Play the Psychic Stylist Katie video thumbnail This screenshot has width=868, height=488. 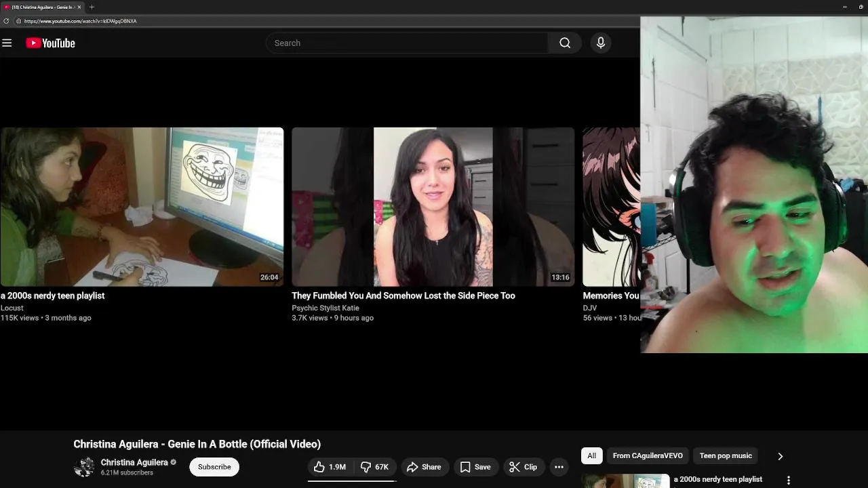433,207
